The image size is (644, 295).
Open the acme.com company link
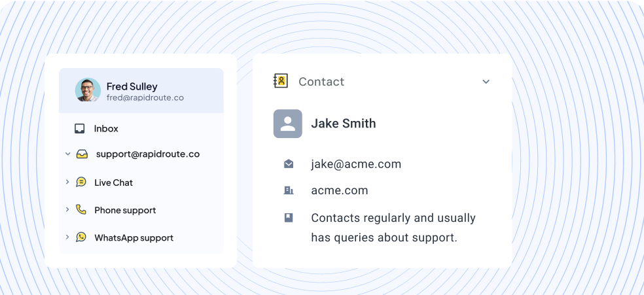[340, 190]
